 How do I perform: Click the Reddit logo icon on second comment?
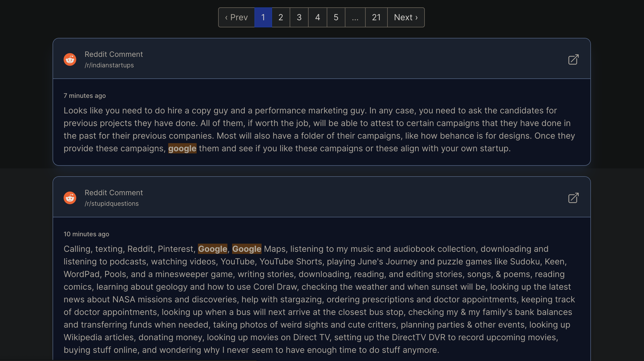coord(70,198)
